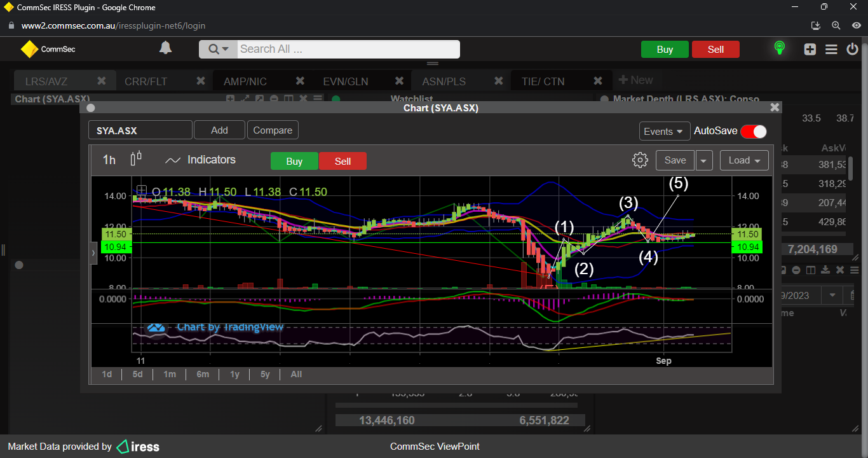Open the notifications bell

(165, 48)
